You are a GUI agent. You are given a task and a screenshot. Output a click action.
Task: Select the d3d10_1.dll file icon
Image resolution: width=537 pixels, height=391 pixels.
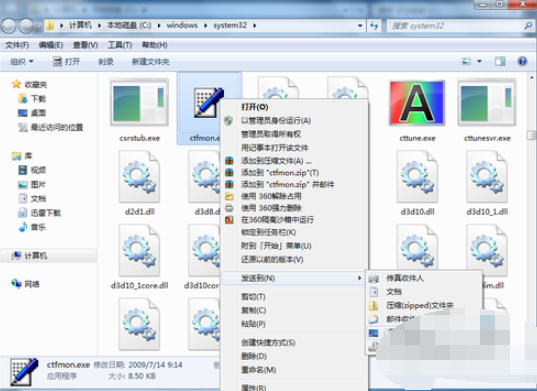(487, 177)
